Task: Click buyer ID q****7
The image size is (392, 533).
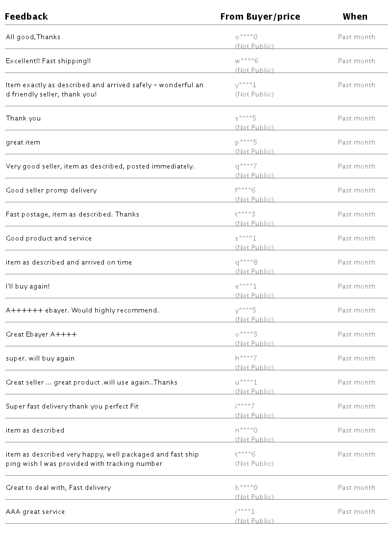Action: 246,167
